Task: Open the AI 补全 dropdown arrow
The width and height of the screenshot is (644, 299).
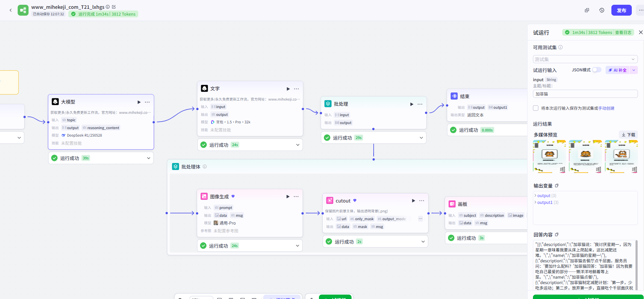Action: click(x=634, y=70)
